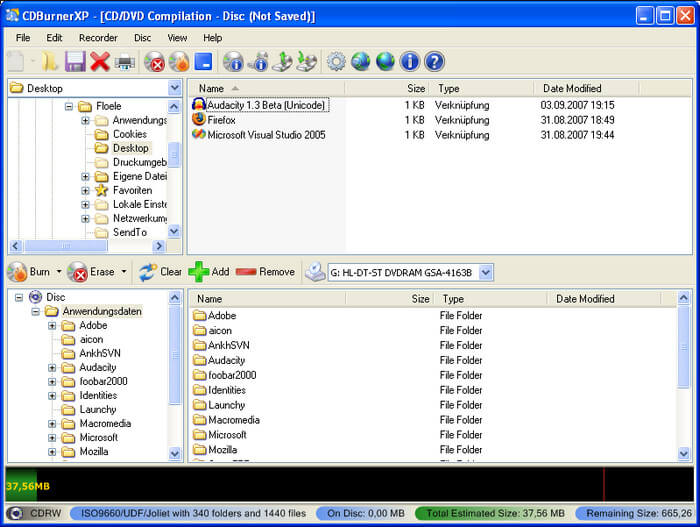This screenshot has width=700, height=527.
Task: Sort file list by Date Modified column
Action: (574, 88)
